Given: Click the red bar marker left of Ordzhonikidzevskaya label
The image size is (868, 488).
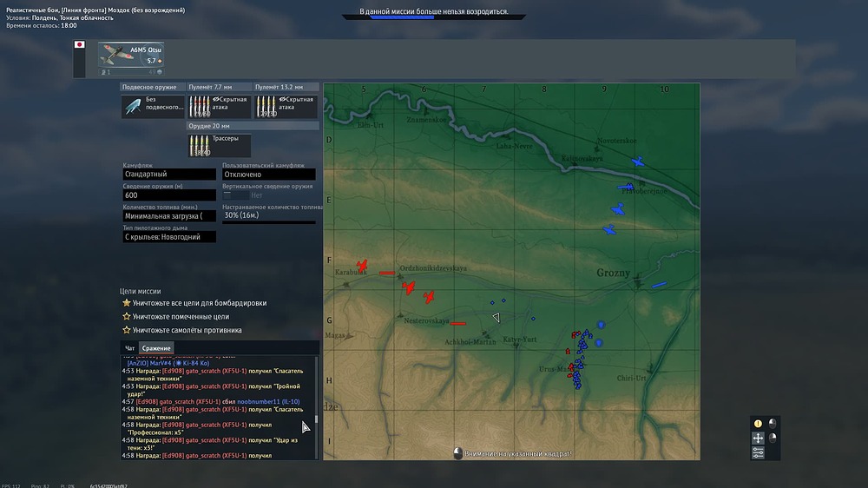Looking at the screenshot, I should coord(387,273).
